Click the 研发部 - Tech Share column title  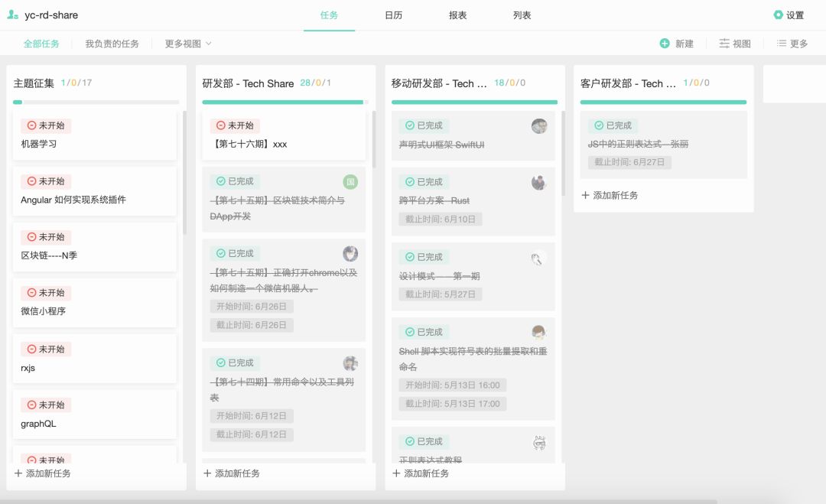pos(248,83)
